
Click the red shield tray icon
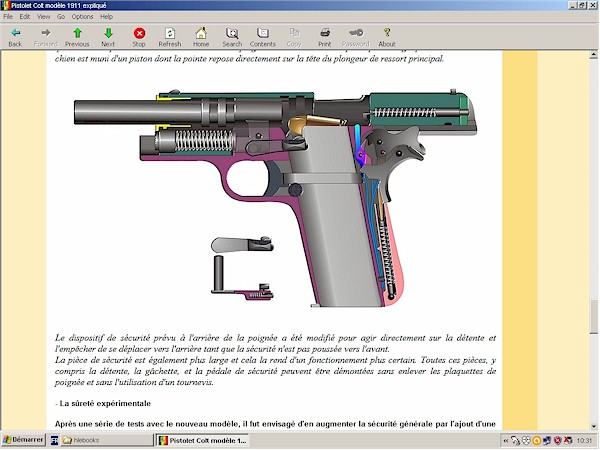[x=558, y=441]
